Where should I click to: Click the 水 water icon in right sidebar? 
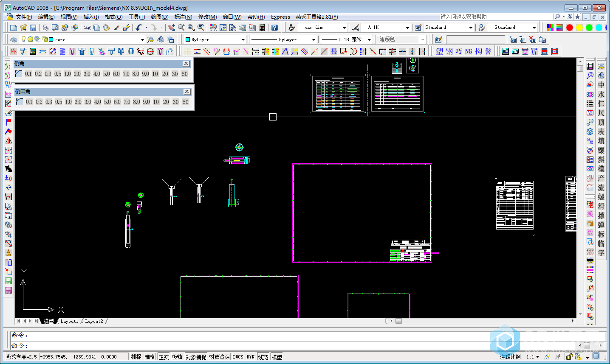601,94
